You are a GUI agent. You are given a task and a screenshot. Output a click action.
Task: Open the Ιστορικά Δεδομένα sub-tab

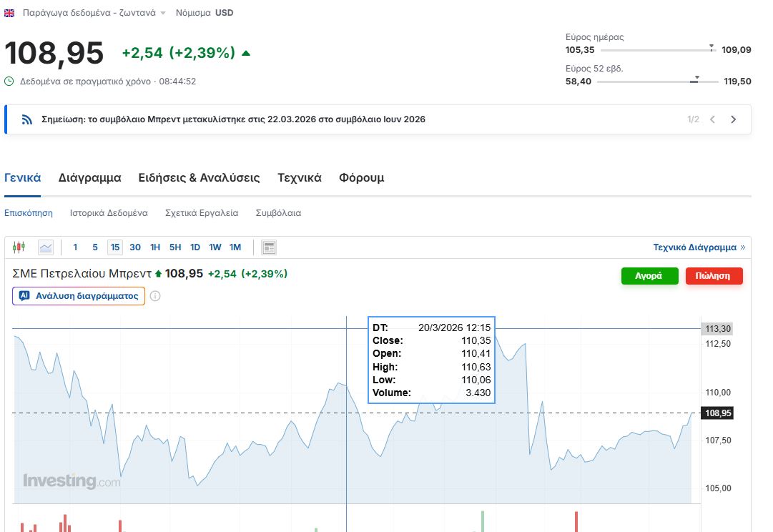(x=109, y=213)
